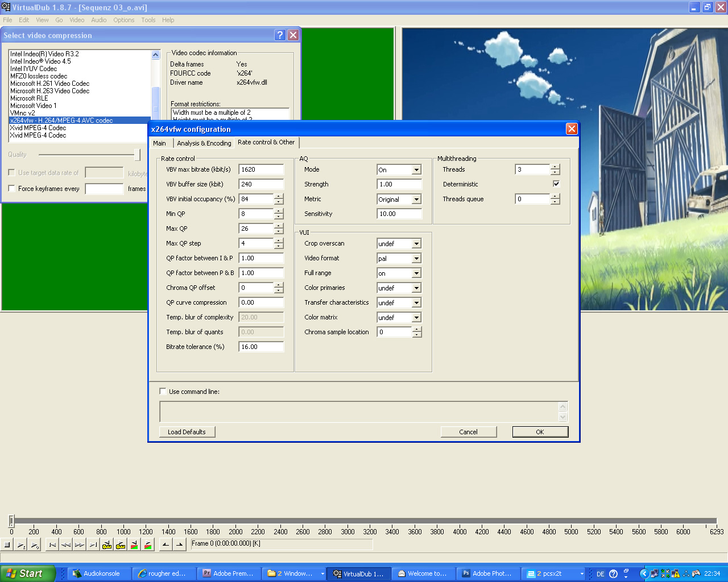Switch to the Analysis & Encoding tab
The width and height of the screenshot is (728, 582).
204,143
